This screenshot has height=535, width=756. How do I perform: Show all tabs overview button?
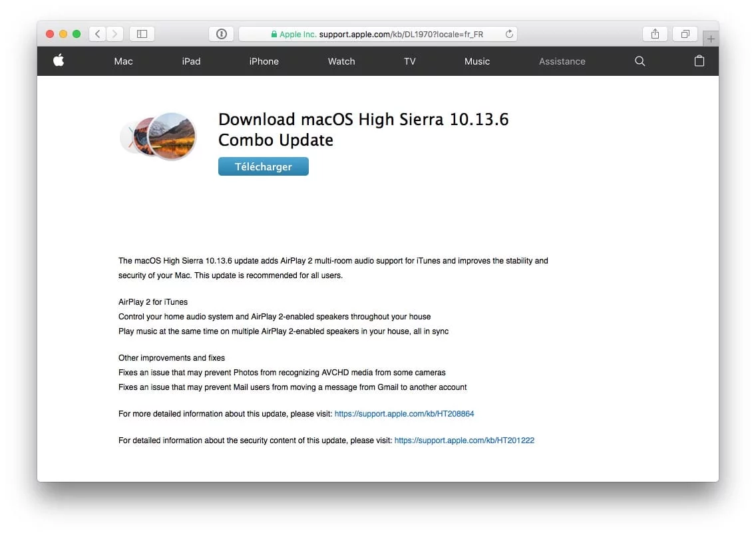click(685, 34)
